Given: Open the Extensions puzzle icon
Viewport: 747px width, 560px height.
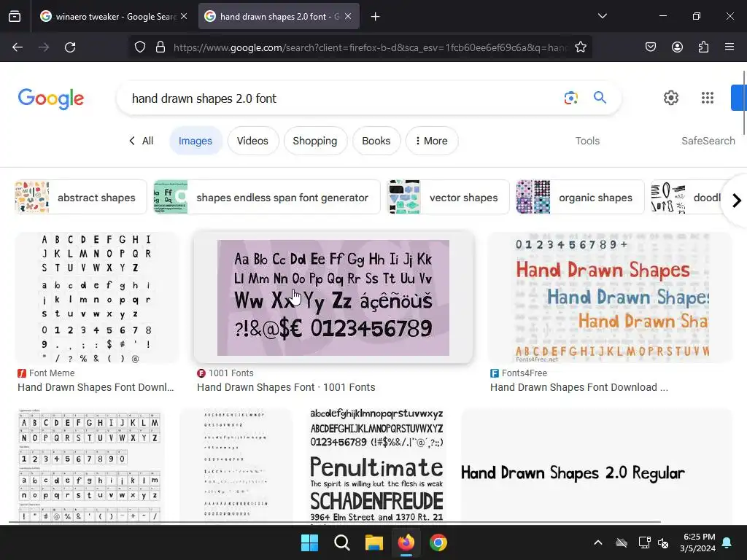Looking at the screenshot, I should [x=703, y=47].
